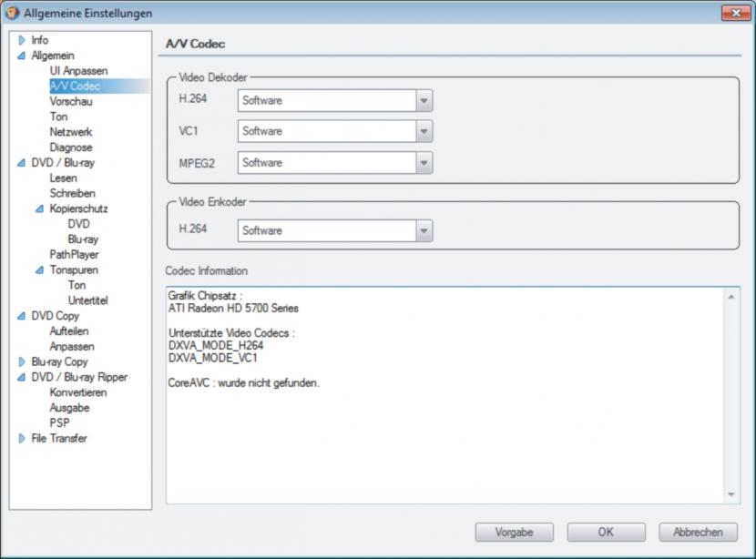The width and height of the screenshot is (756, 559).
Task: Open the Ton entry under Tonspuren
Action: pos(77,285)
